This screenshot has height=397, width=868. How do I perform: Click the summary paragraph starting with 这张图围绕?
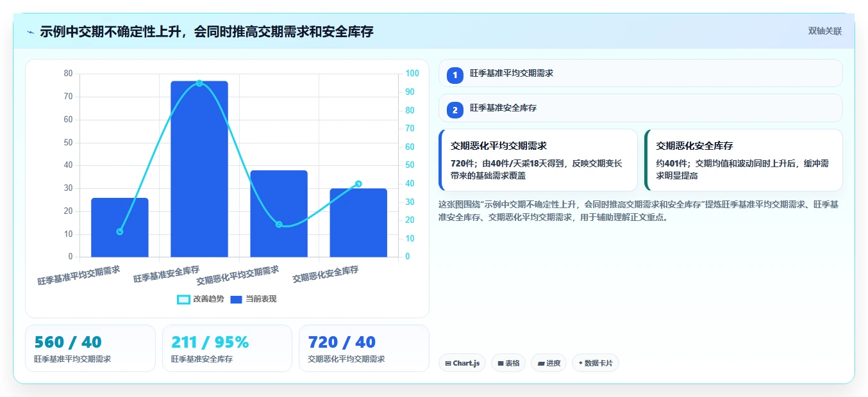coord(638,211)
